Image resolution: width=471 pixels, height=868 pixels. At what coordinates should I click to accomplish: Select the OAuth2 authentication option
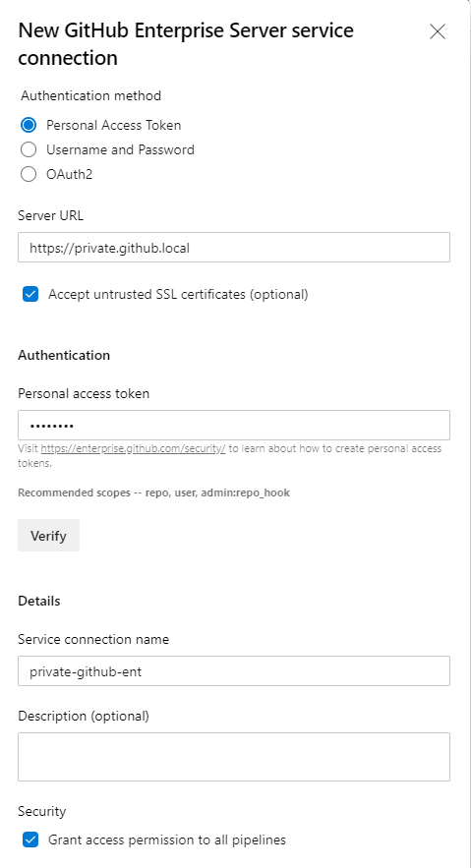click(29, 174)
